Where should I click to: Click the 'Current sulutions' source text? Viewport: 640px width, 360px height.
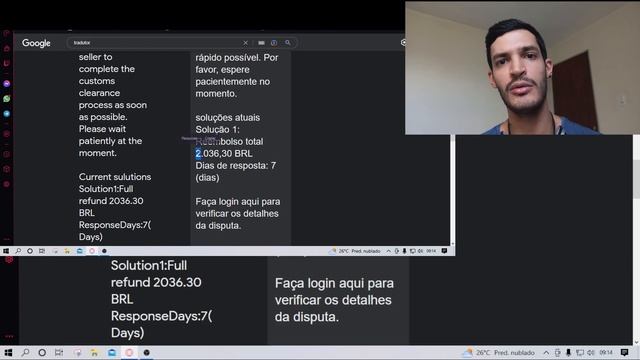(115, 177)
